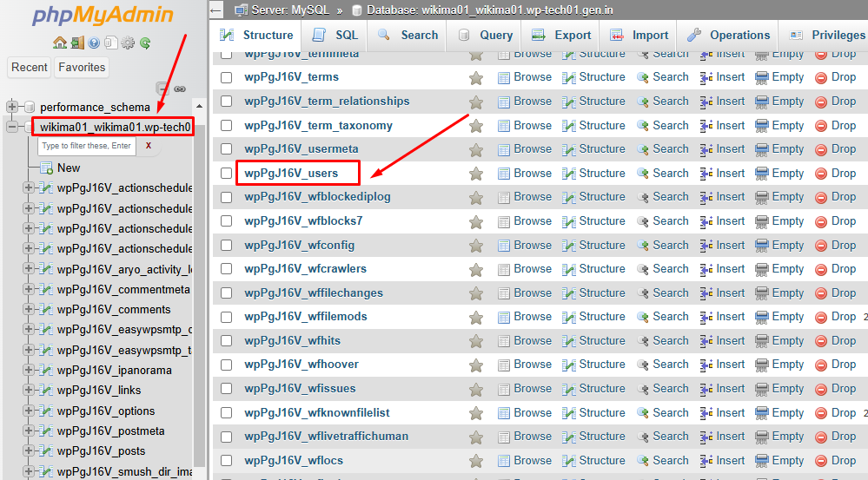The height and width of the screenshot is (480, 868).
Task: Tick checkbox for wpPgJ16V_term_taxonomy
Action: pyautogui.click(x=227, y=126)
